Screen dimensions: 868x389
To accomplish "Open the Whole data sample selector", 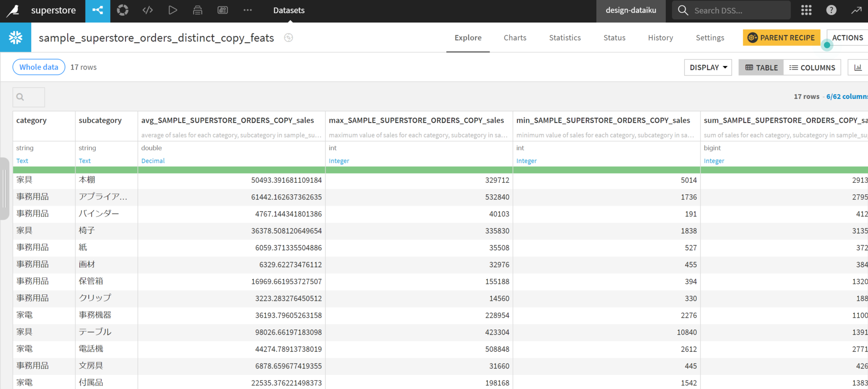I will [39, 67].
